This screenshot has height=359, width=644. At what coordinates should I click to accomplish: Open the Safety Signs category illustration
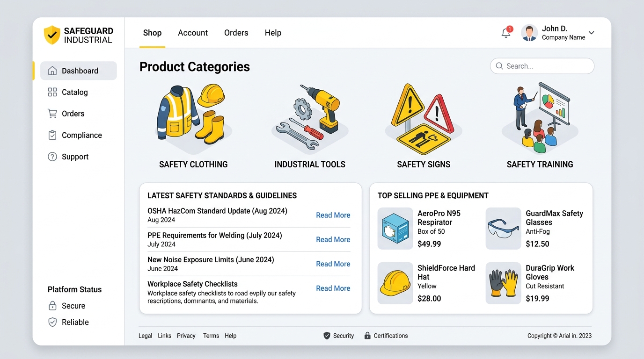pyautogui.click(x=424, y=120)
